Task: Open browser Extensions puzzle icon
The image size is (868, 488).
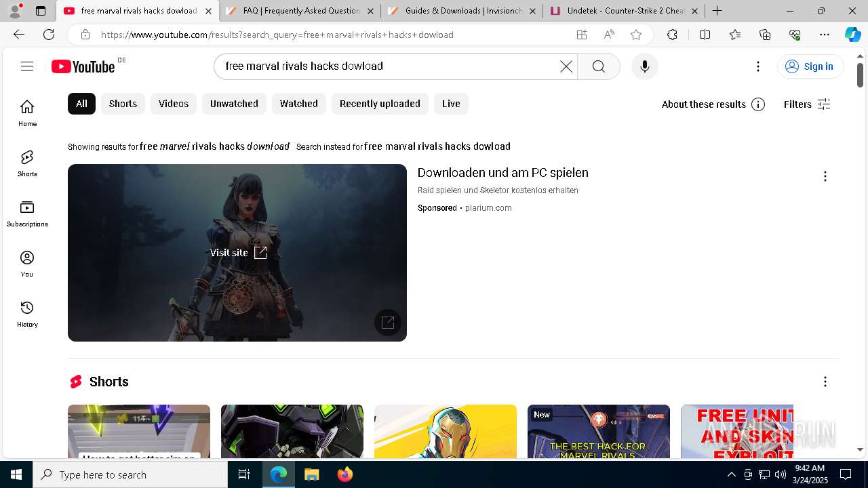Action: point(672,35)
